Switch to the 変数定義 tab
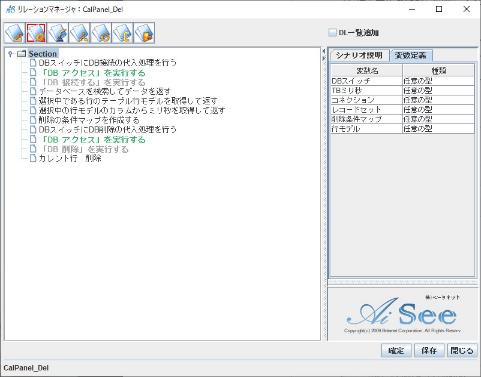The image size is (481, 377). click(x=411, y=55)
